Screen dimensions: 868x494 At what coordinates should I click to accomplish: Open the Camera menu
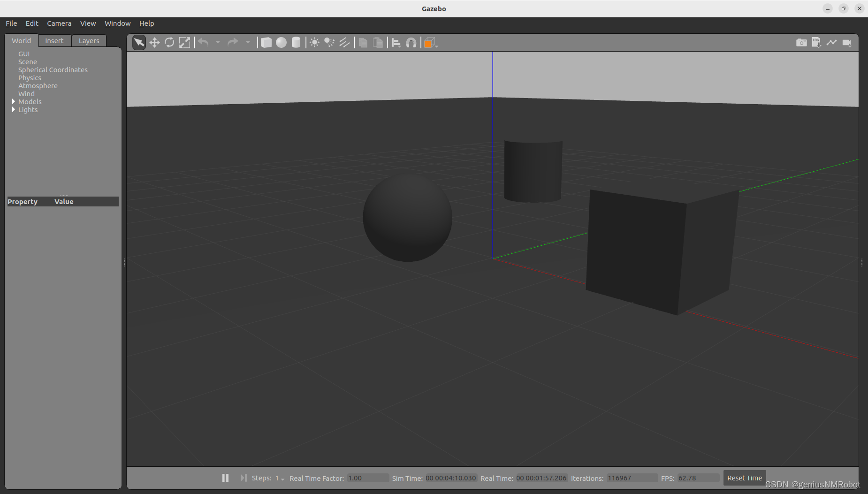[59, 23]
